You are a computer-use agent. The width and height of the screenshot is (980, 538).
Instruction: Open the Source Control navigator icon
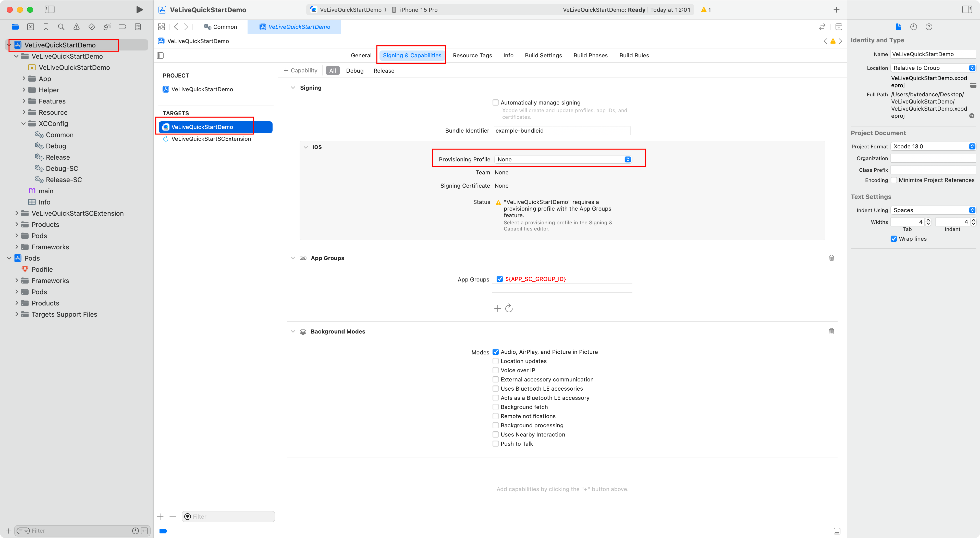[31, 27]
